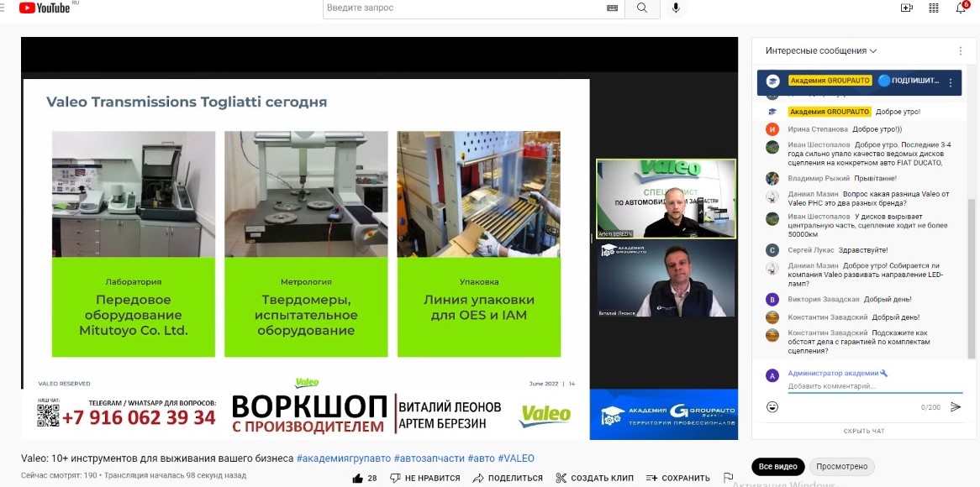Click the report flag icon

click(728, 478)
